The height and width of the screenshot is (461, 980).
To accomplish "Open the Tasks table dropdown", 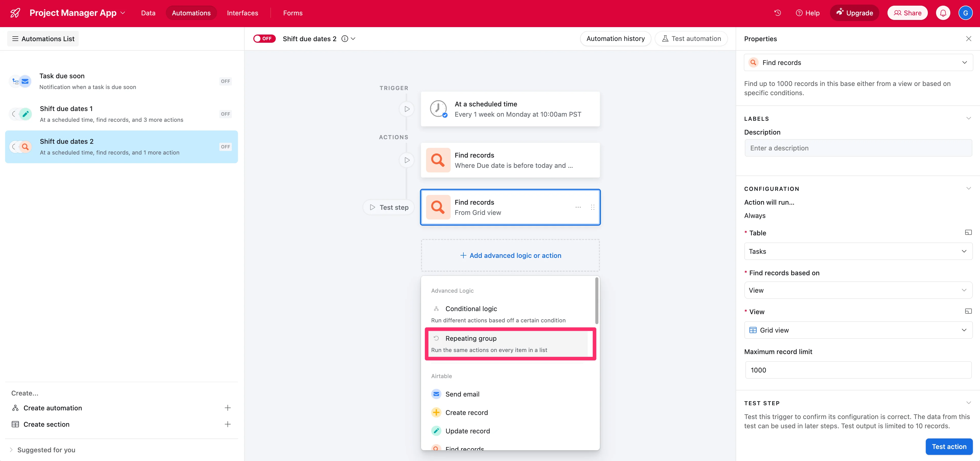I will [858, 251].
